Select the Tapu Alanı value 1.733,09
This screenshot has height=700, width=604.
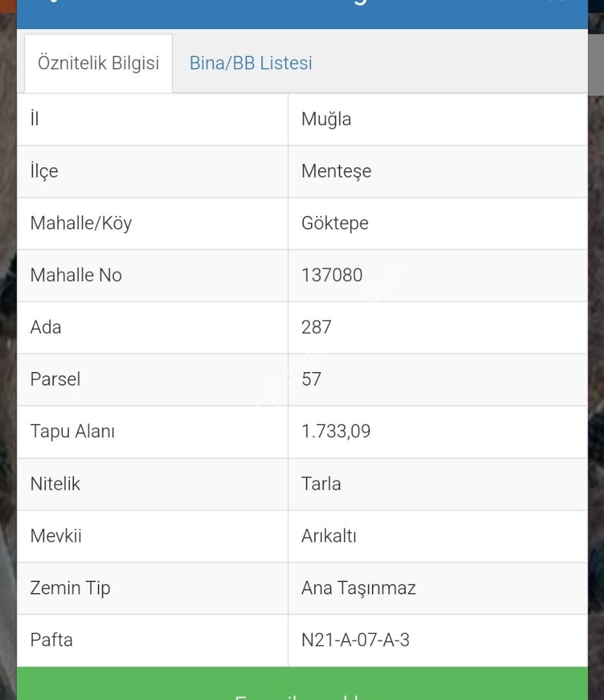coord(336,432)
